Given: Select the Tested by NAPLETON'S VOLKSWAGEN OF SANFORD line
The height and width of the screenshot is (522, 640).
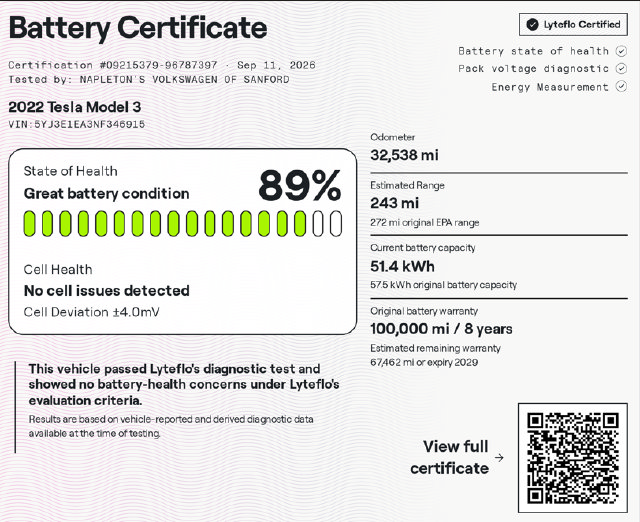Looking at the screenshot, I should pyautogui.click(x=149, y=79).
